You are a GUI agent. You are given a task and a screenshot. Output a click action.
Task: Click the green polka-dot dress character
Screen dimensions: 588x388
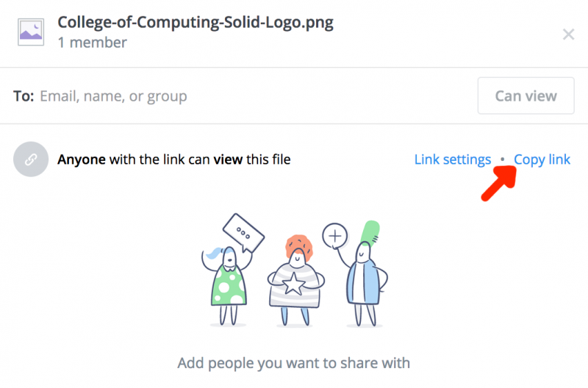(x=228, y=283)
